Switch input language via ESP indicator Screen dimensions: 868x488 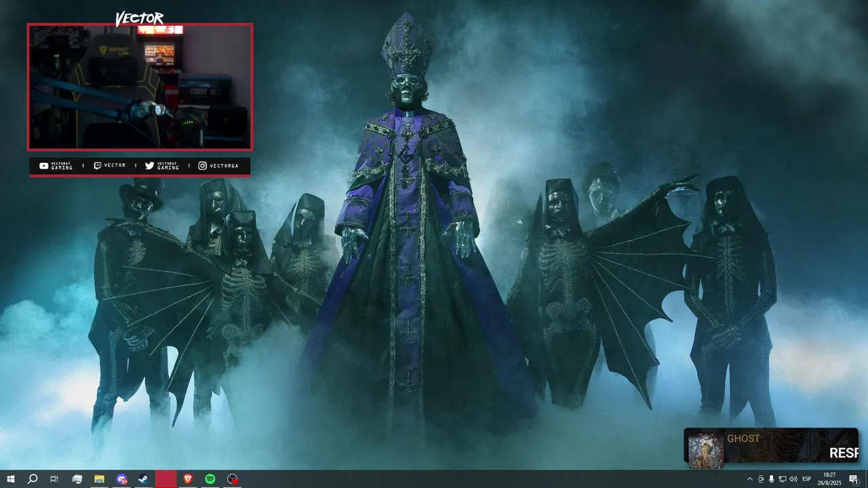point(807,479)
